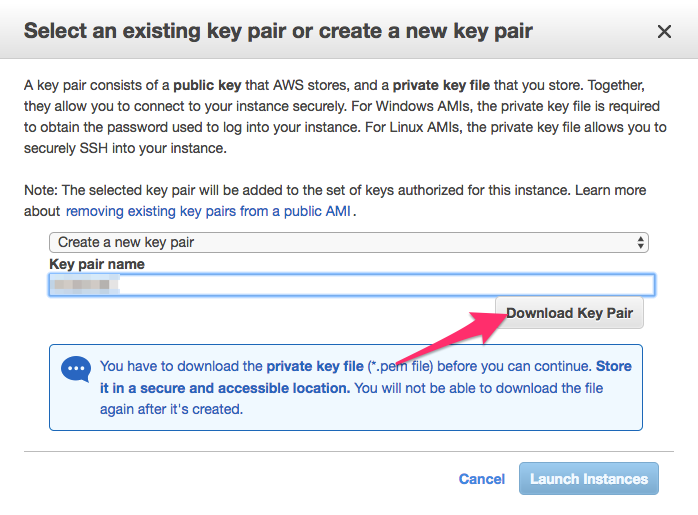The width and height of the screenshot is (698, 515).
Task: Open removing existing key pairs from public AMI link
Action: click(x=208, y=211)
